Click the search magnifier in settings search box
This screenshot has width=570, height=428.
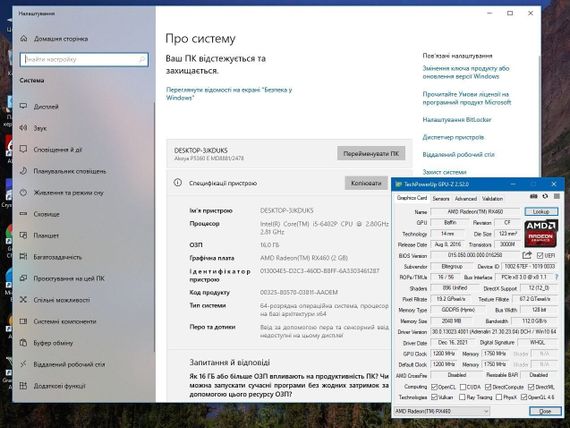coord(142,59)
